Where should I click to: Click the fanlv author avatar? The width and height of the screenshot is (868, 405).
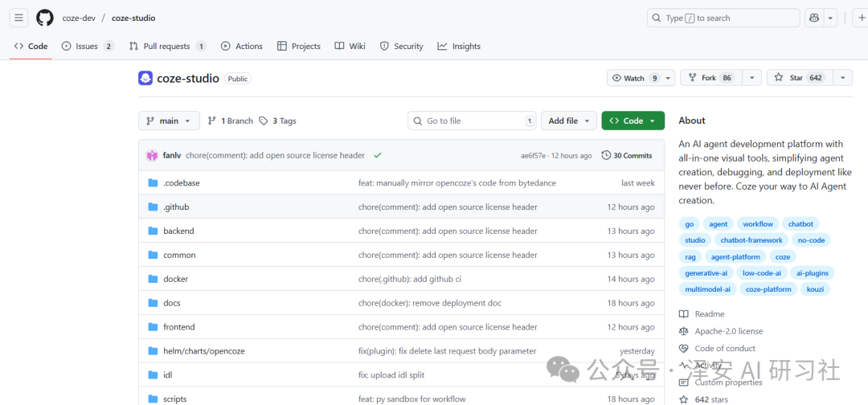[x=152, y=155]
